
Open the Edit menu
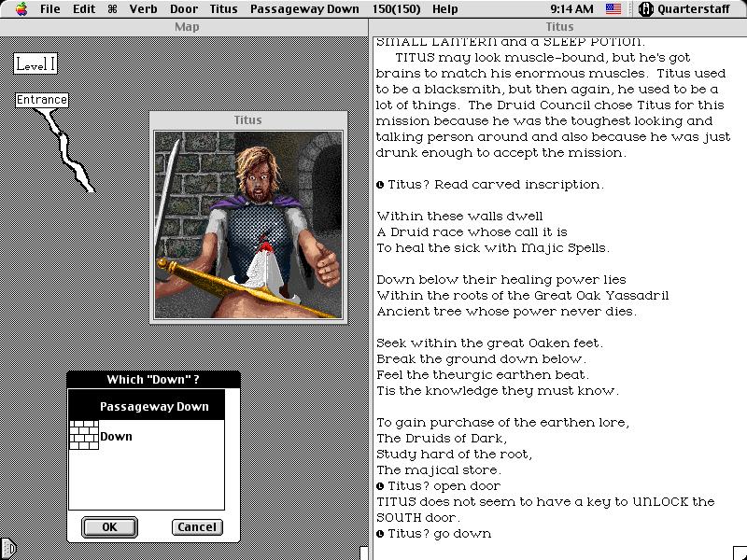(83, 8)
